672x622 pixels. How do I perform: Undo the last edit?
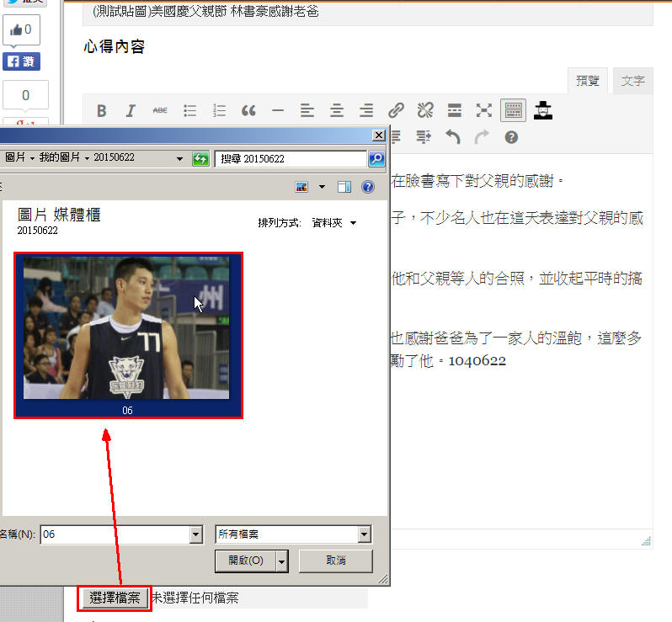click(x=453, y=136)
